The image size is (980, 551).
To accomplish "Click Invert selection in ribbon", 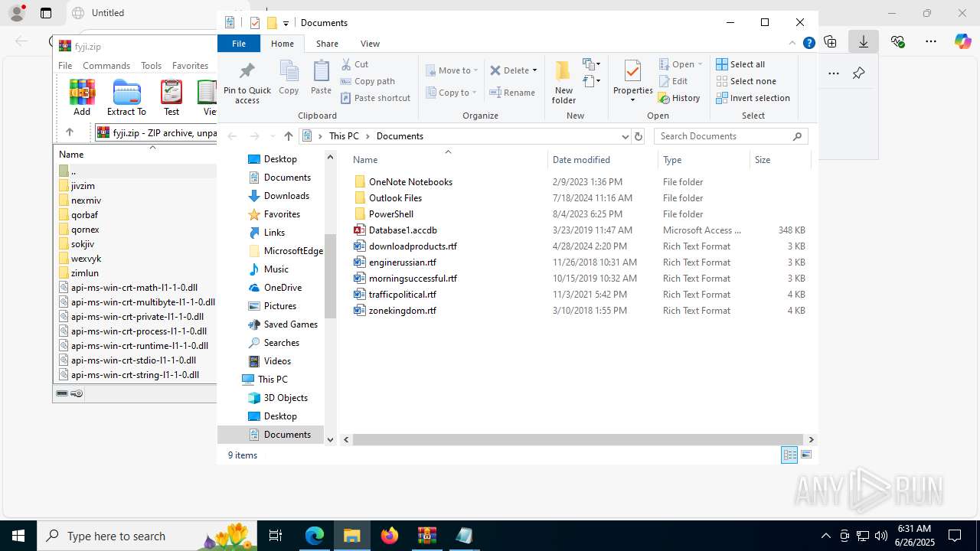I will [753, 98].
